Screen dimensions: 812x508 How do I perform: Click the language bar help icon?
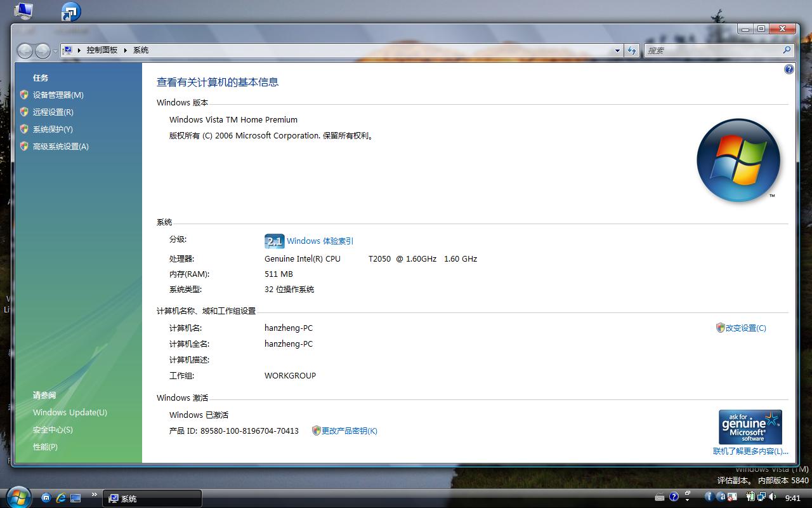coord(674,497)
